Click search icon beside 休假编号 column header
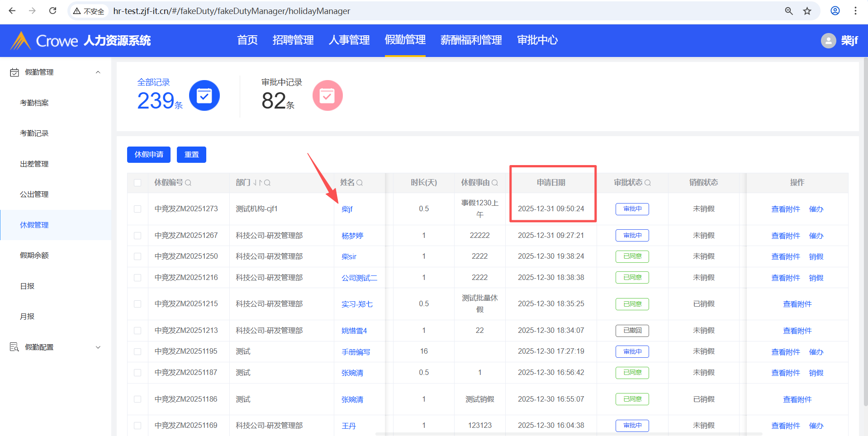The height and width of the screenshot is (436, 868). click(x=188, y=183)
